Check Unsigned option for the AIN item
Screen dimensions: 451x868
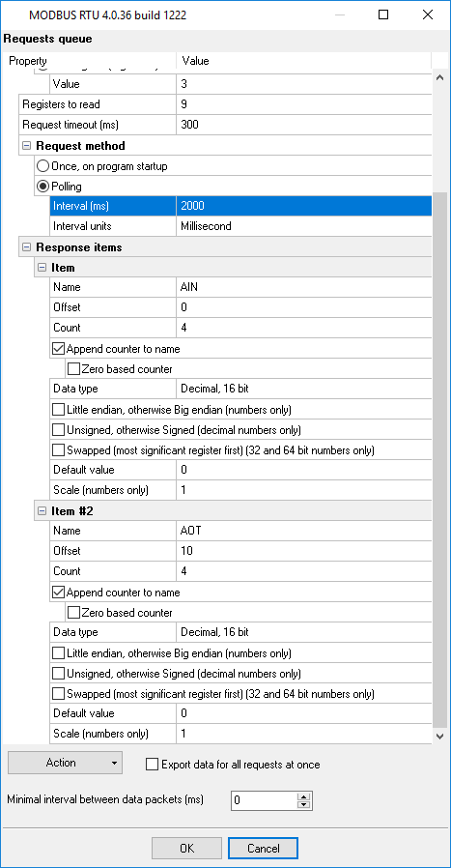pos(58,429)
